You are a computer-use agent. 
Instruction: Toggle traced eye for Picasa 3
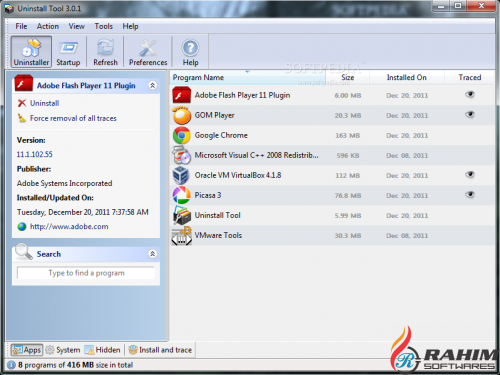click(x=470, y=195)
